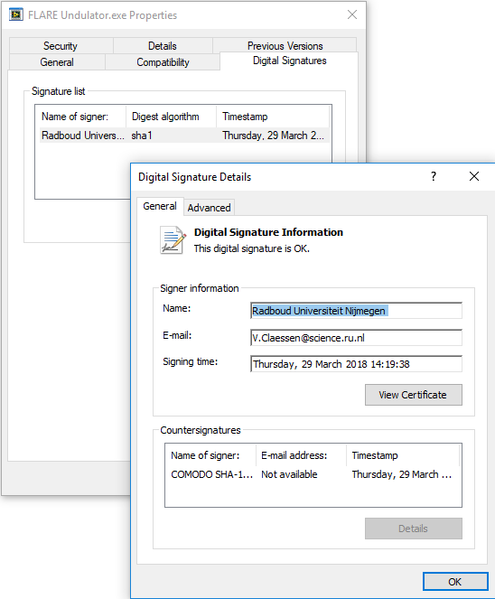The height and width of the screenshot is (599, 495).
Task: Click the signer Name field
Action: (356, 311)
